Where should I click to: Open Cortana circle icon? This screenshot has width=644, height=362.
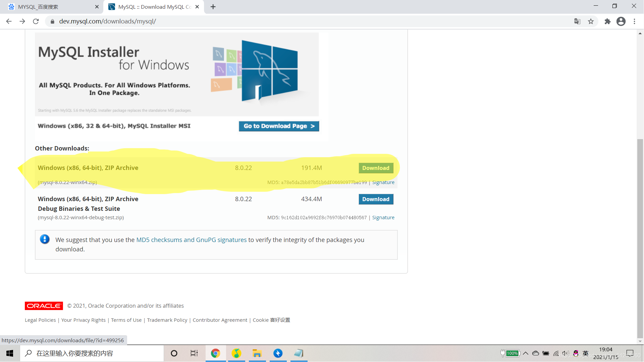pos(174,353)
